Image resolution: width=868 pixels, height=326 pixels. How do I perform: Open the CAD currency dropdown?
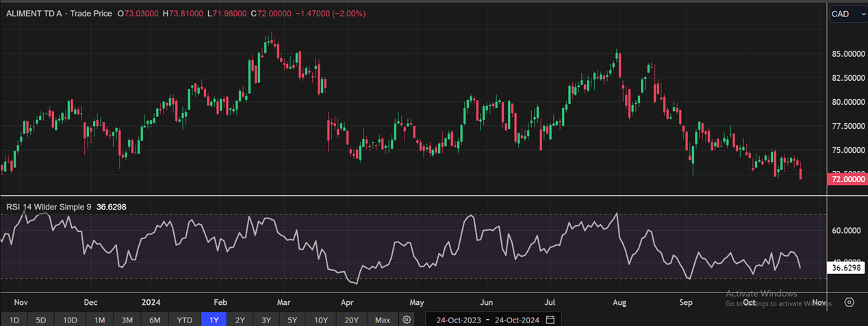pyautogui.click(x=847, y=14)
